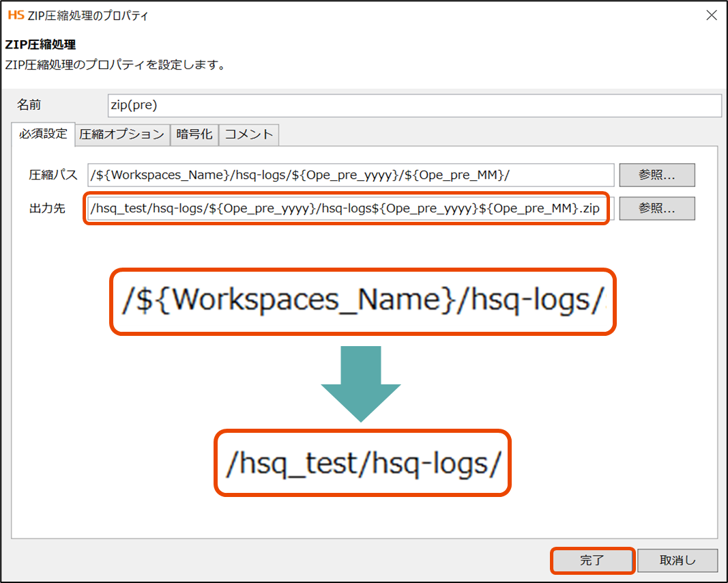Select the 必須設定 tab
Viewport: 728px width, 583px height.
[43, 134]
